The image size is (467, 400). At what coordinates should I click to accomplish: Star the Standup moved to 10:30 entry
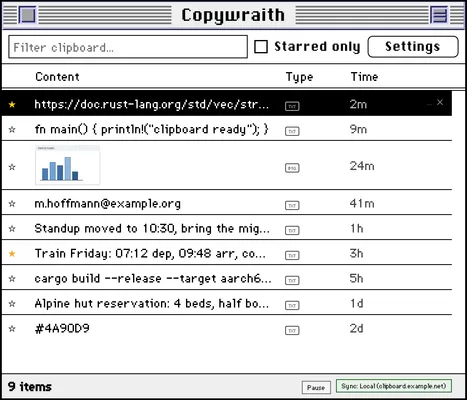[x=12, y=229]
